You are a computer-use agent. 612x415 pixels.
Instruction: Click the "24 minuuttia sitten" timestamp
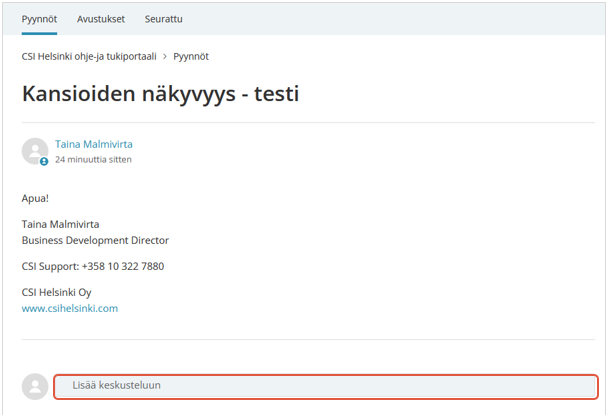tap(93, 159)
